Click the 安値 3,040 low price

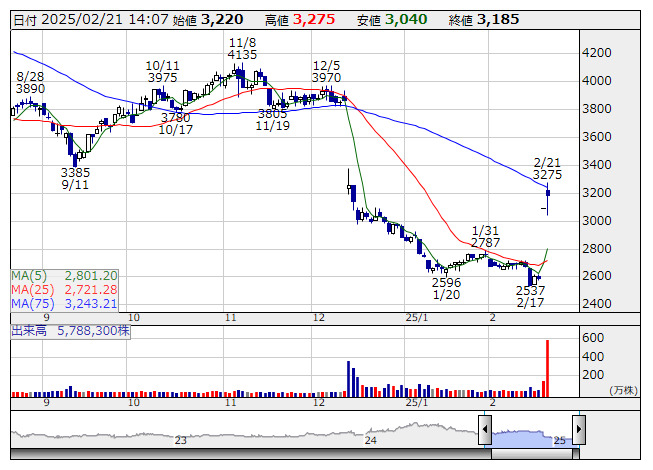click(392, 20)
